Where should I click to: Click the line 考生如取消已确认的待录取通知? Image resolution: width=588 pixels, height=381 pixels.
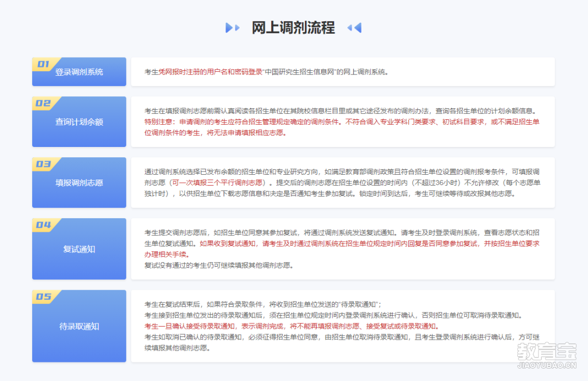[x=341, y=337]
